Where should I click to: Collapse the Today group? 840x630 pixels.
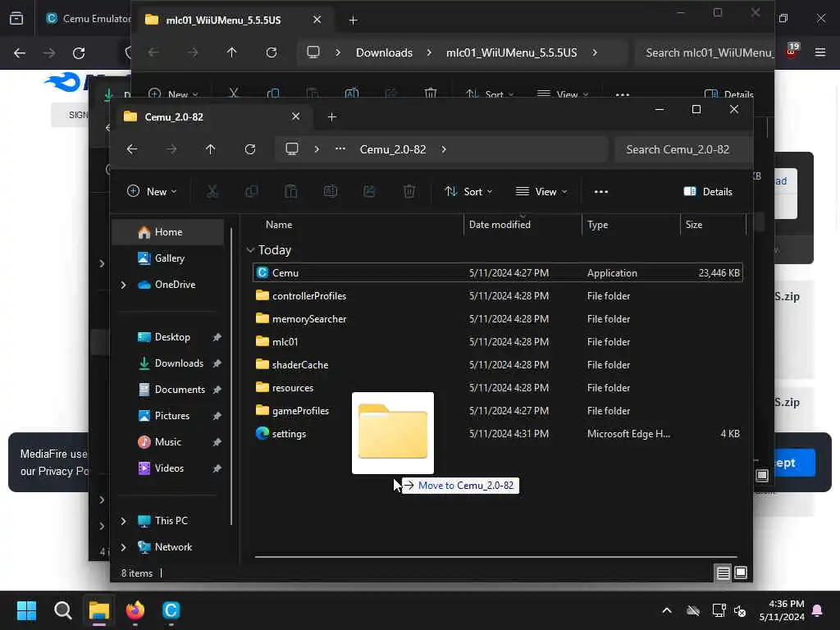coord(250,250)
